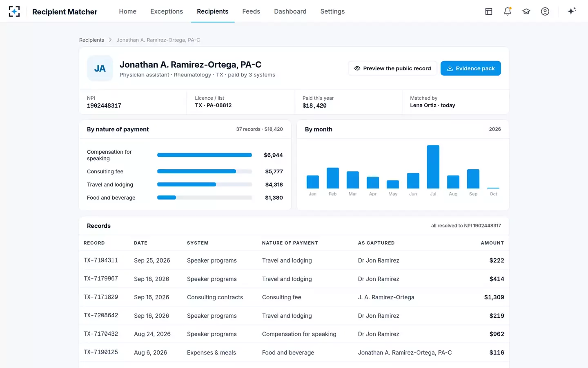The image size is (588, 368).
Task: Select the Feb bar in monthly chart
Action: 333,178
